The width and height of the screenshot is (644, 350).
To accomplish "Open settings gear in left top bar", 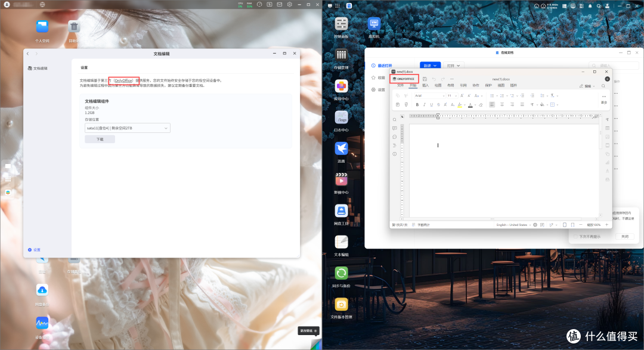I will pos(290,5).
